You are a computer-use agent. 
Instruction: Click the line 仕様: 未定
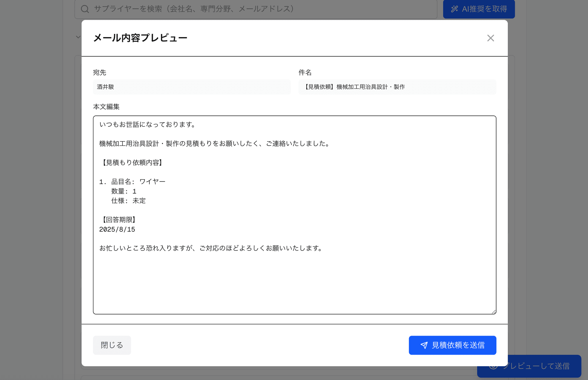tap(128, 201)
